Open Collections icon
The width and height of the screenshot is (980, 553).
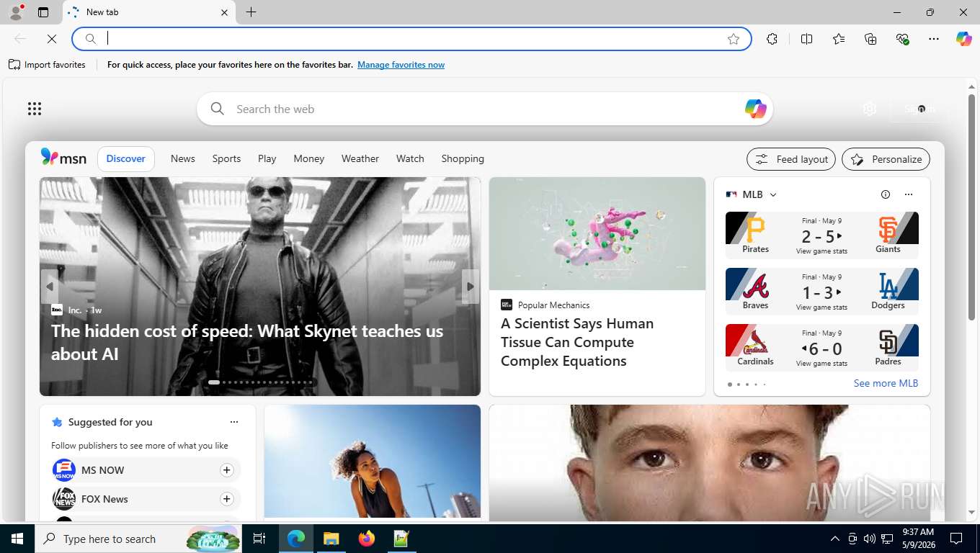870,39
